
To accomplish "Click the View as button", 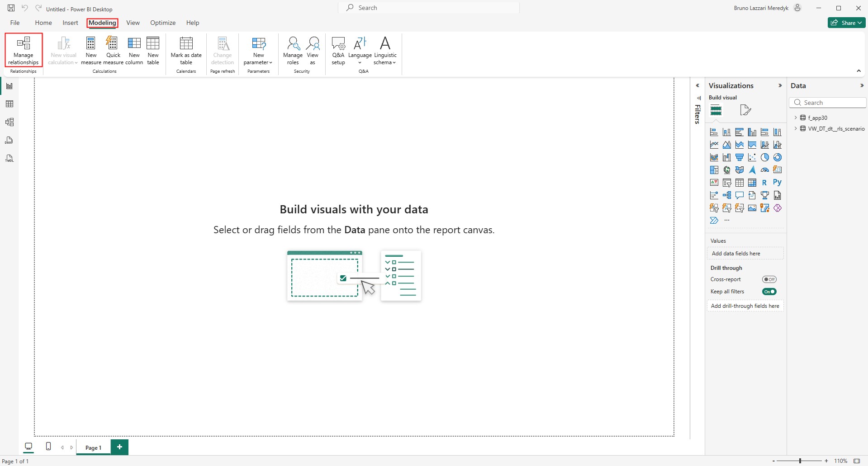I will [313, 50].
